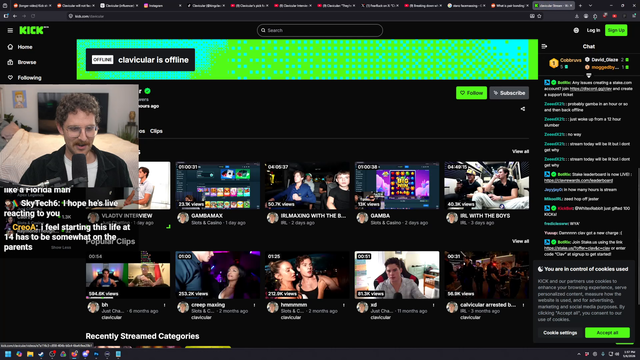Open the tab list dropdown arrow
640x360 pixels.
(x=590, y=6)
